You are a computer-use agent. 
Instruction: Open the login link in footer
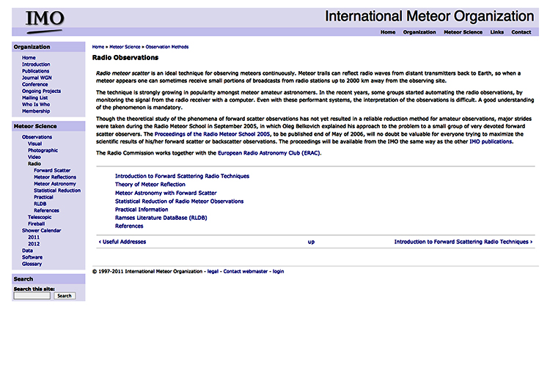[x=278, y=271]
